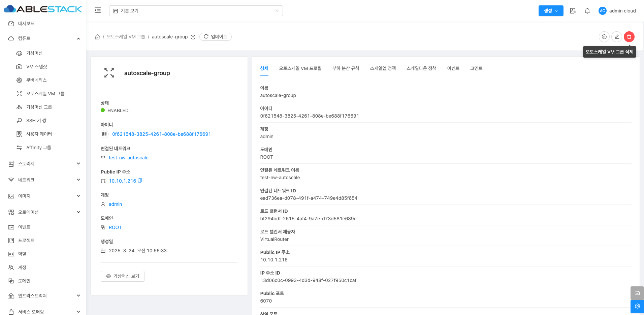This screenshot has width=644, height=315.
Task: Click the 업데이트 refresh button
Action: tap(216, 37)
